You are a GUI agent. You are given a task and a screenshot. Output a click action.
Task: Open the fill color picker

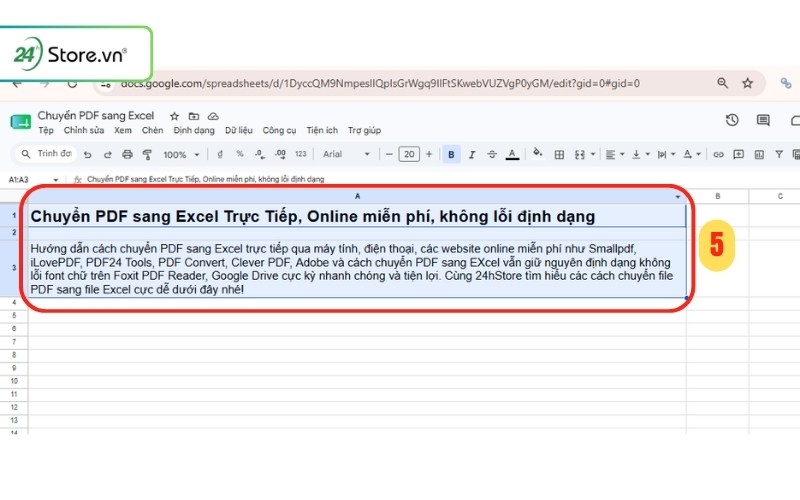point(537,154)
